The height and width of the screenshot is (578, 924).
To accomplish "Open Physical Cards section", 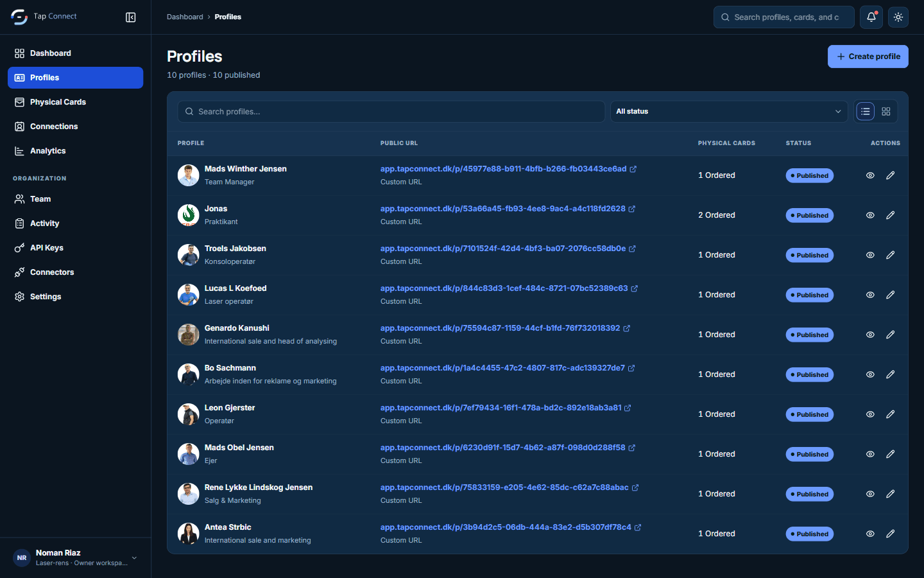I will pos(76,102).
